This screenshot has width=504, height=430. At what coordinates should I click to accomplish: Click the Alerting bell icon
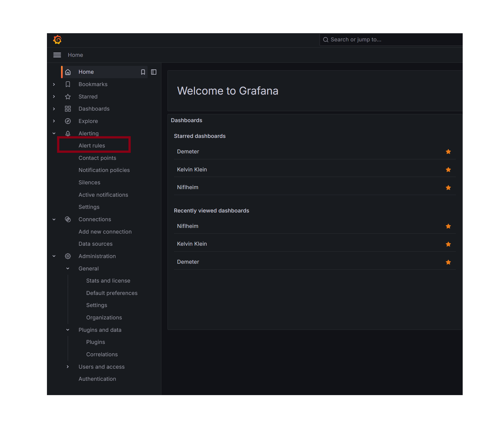pyautogui.click(x=68, y=133)
